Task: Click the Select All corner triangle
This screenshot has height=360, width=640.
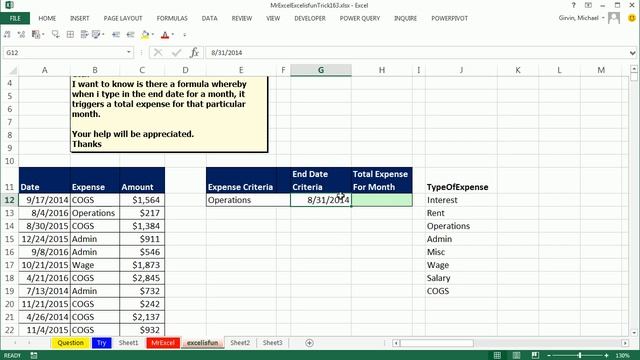Action: point(13,70)
